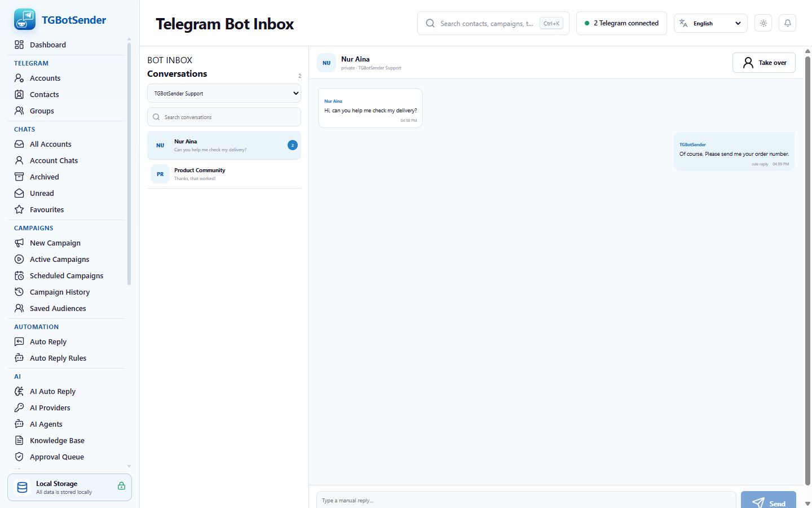Click the NU avatar in chat header

pyautogui.click(x=326, y=63)
